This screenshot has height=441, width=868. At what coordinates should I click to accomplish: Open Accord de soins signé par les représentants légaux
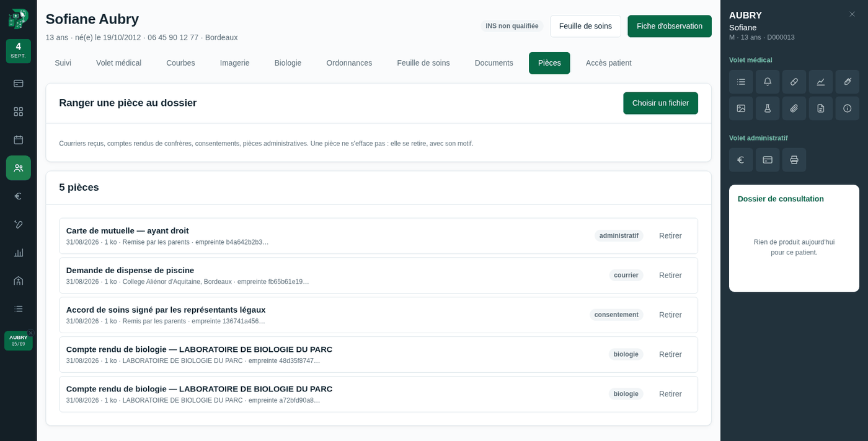(166, 310)
